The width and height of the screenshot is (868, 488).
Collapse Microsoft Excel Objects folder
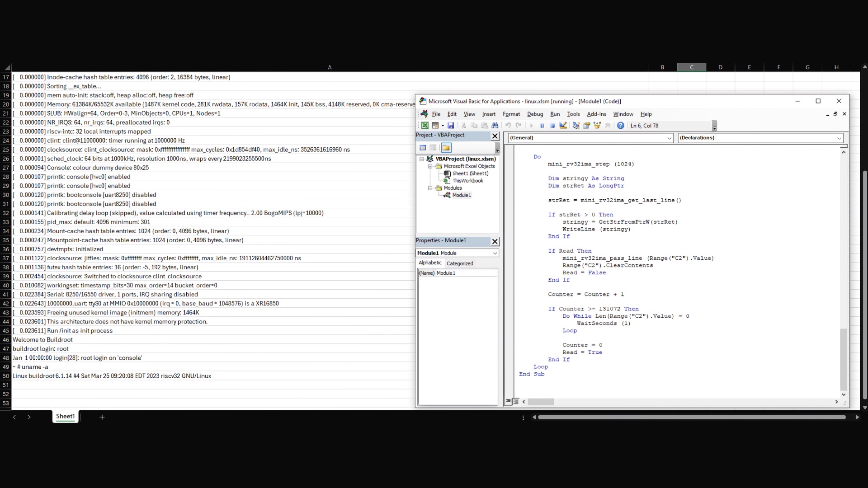(x=430, y=166)
